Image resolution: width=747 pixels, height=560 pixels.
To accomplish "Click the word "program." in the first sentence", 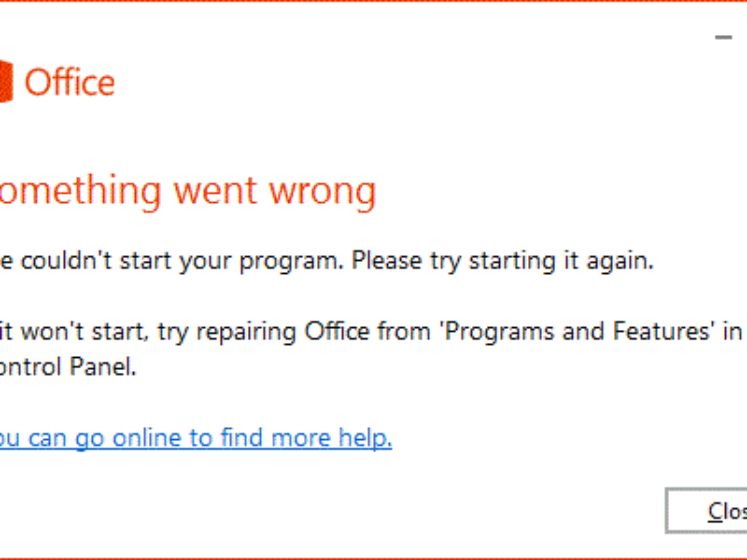I will coord(291,261).
